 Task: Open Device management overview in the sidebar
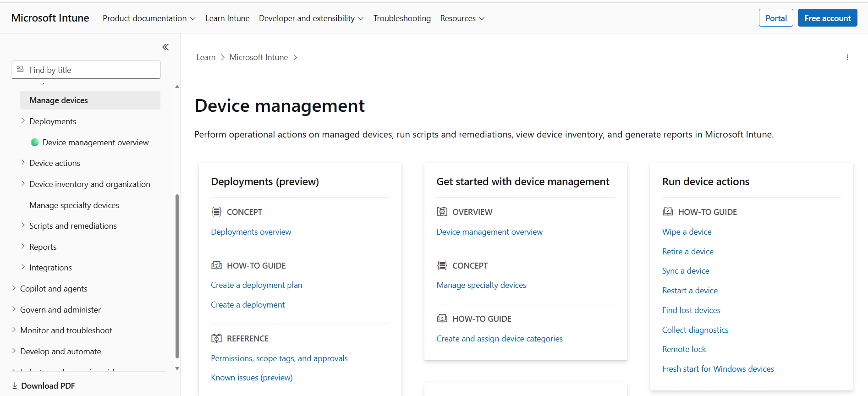tap(95, 142)
